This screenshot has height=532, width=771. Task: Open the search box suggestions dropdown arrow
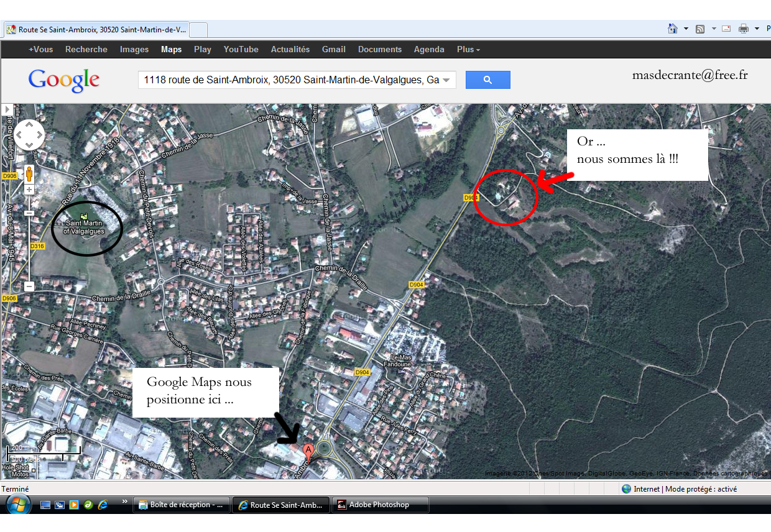(x=446, y=80)
